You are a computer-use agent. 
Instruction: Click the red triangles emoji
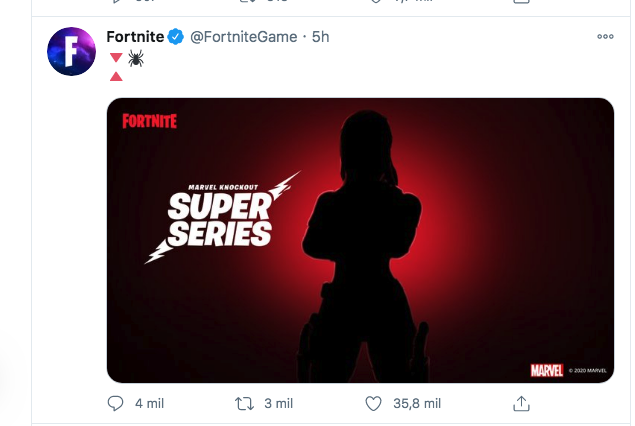coord(116,66)
